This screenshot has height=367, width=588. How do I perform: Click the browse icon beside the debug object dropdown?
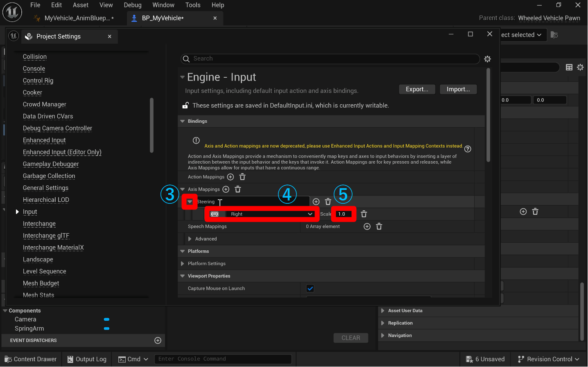point(554,35)
